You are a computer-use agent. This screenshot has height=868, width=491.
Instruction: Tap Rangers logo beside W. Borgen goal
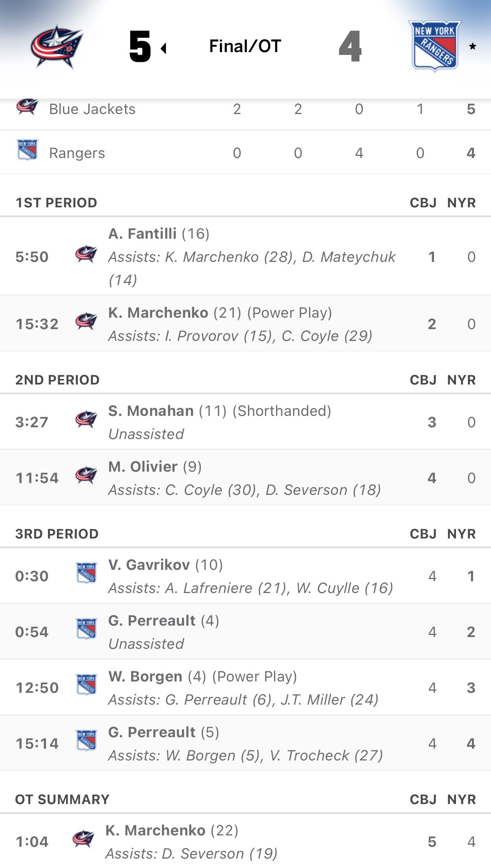pyautogui.click(x=86, y=685)
